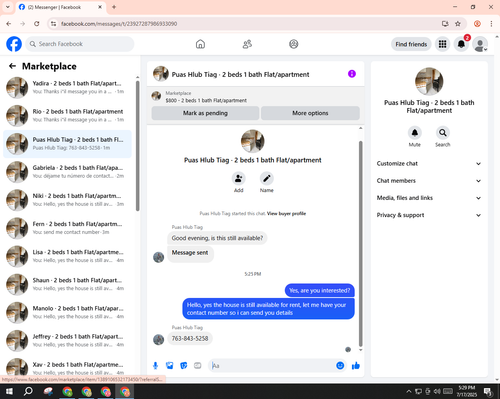Open the taskbar notification center icon

(x=488, y=391)
